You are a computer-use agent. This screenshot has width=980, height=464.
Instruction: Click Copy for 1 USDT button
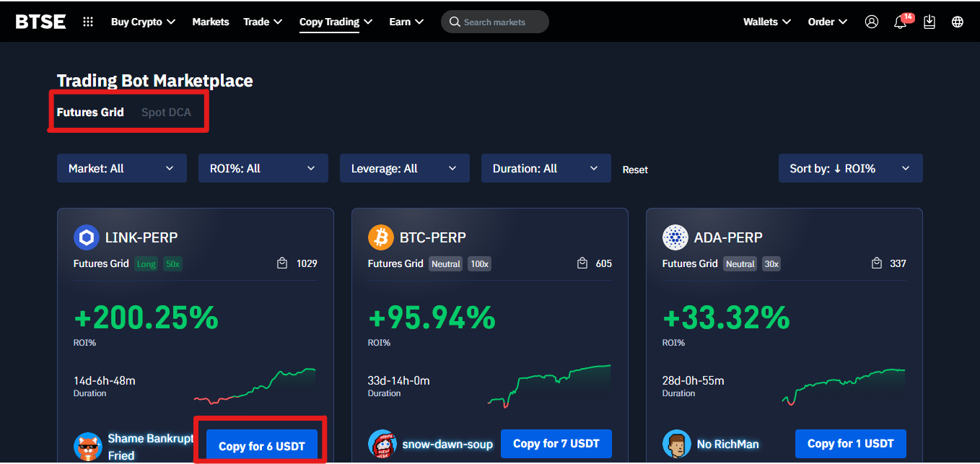pyautogui.click(x=851, y=444)
